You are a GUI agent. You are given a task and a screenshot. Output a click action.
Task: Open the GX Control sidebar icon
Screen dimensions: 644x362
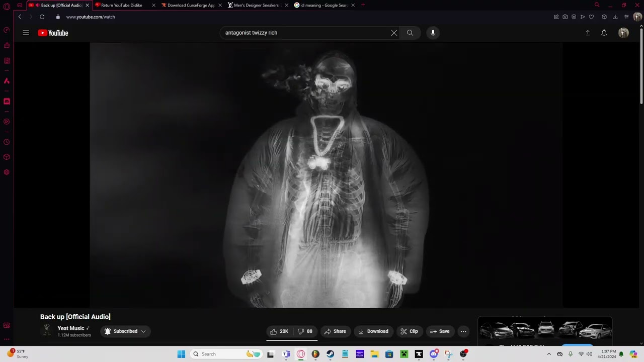point(7,30)
